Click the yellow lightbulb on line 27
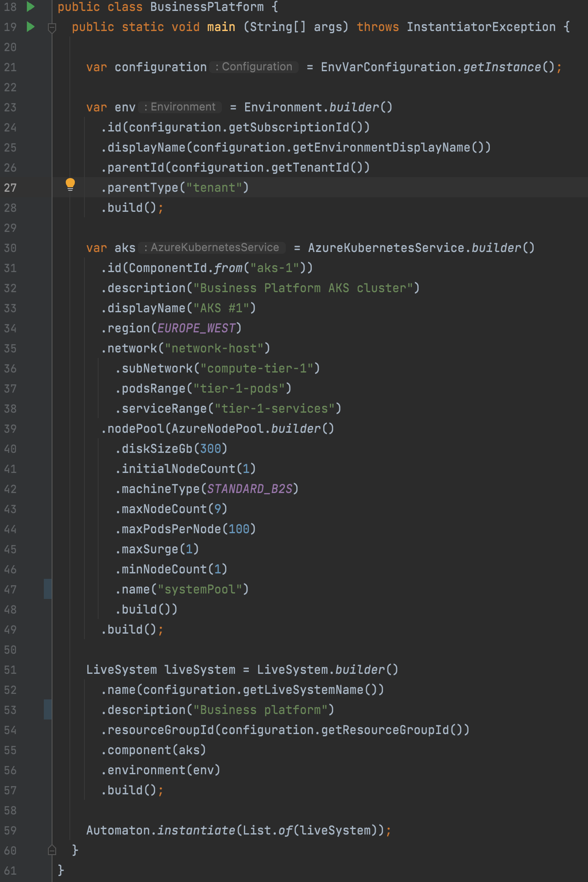 click(x=70, y=184)
